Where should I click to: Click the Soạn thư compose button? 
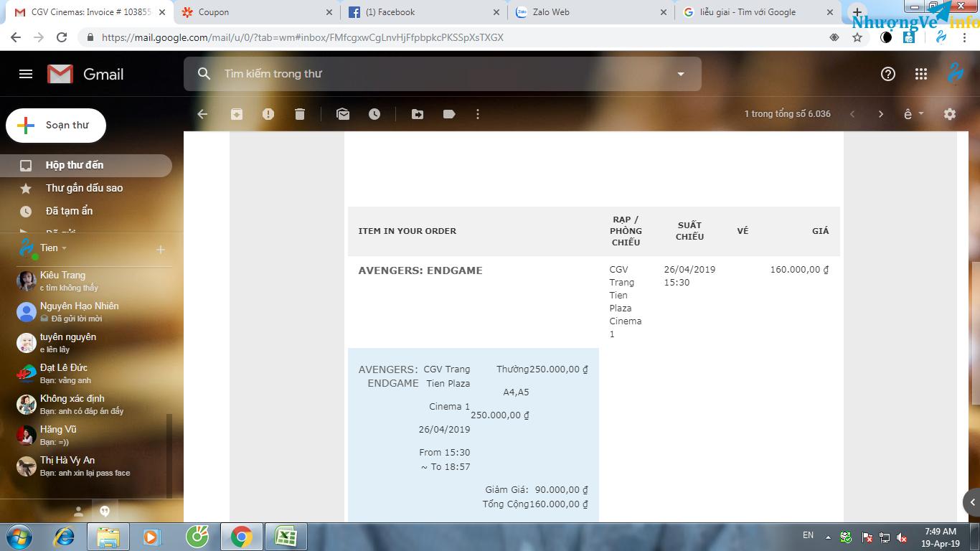(56, 126)
